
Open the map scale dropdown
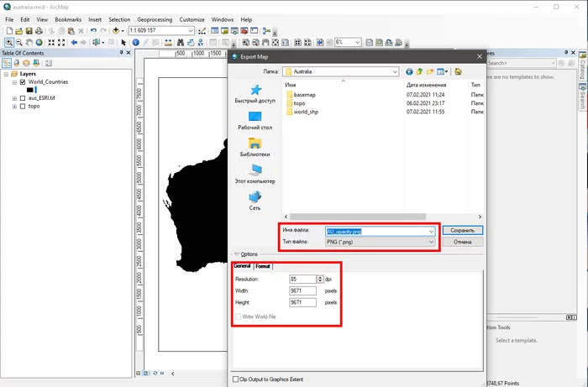pyautogui.click(x=191, y=31)
